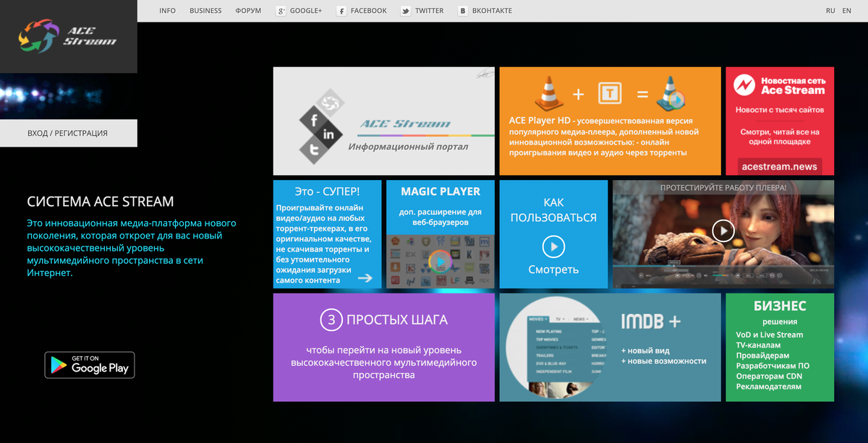
Task: Click VoD и Live Stream entry
Action: 770,335
